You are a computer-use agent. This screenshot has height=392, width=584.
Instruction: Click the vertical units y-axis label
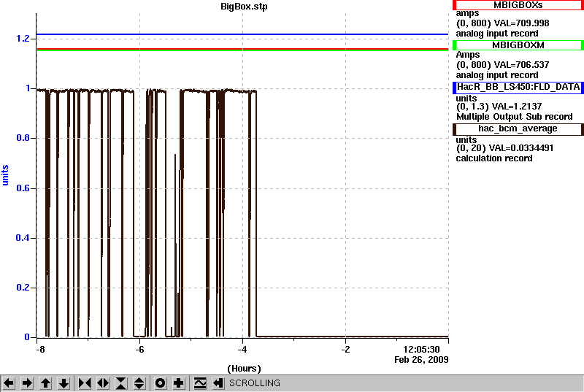[5, 175]
